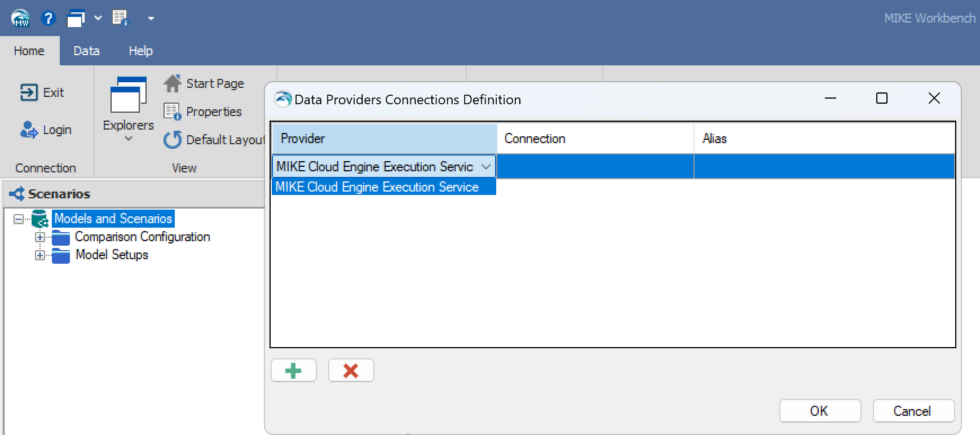Minimize the Data Providers Connections dialog

[831, 99]
